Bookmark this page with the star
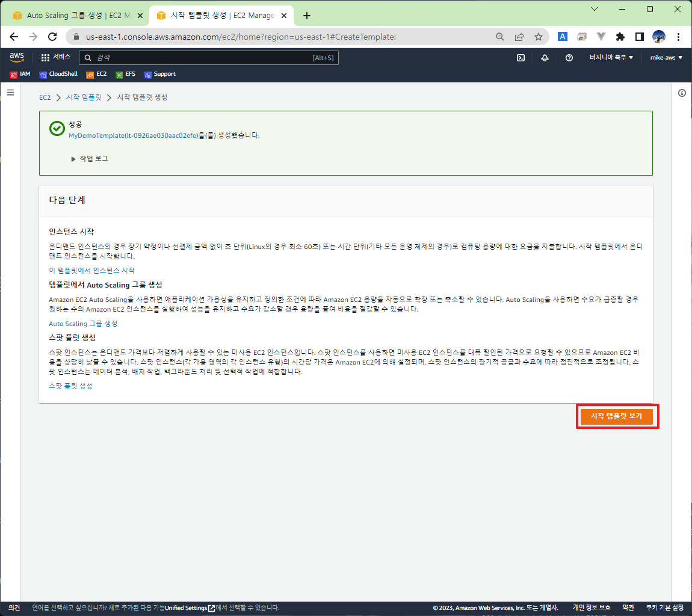The image size is (692, 616). coord(539,37)
